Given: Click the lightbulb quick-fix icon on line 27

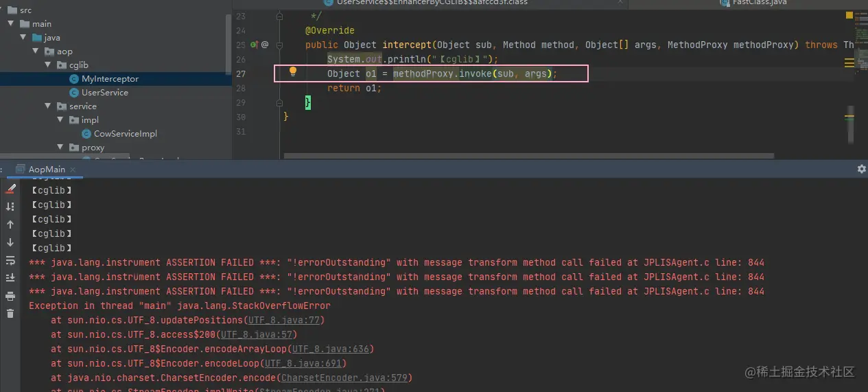Looking at the screenshot, I should [x=293, y=72].
